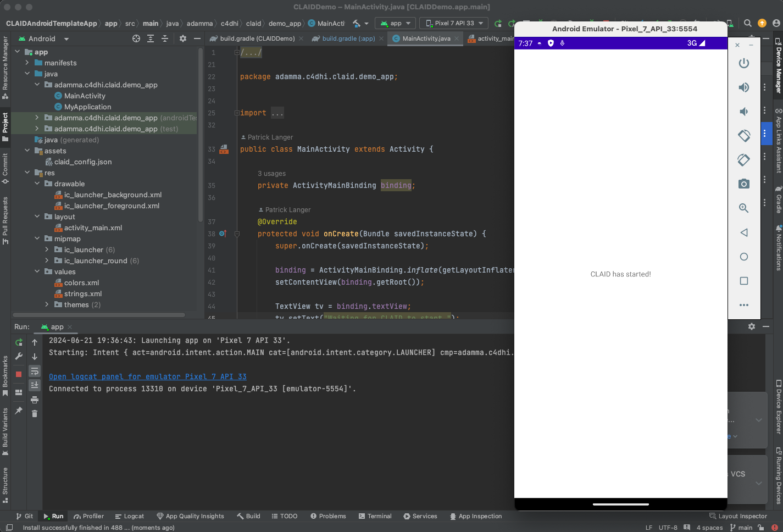Collapse the assets folder

pos(27,151)
